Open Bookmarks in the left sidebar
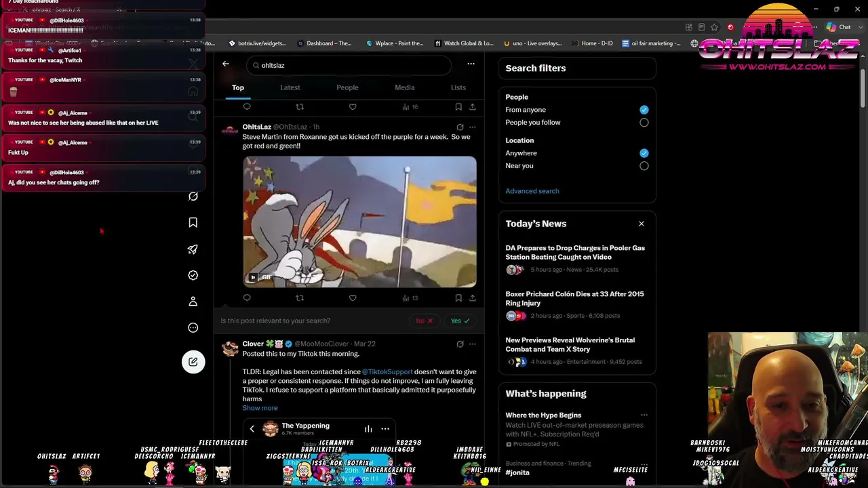 point(193,222)
